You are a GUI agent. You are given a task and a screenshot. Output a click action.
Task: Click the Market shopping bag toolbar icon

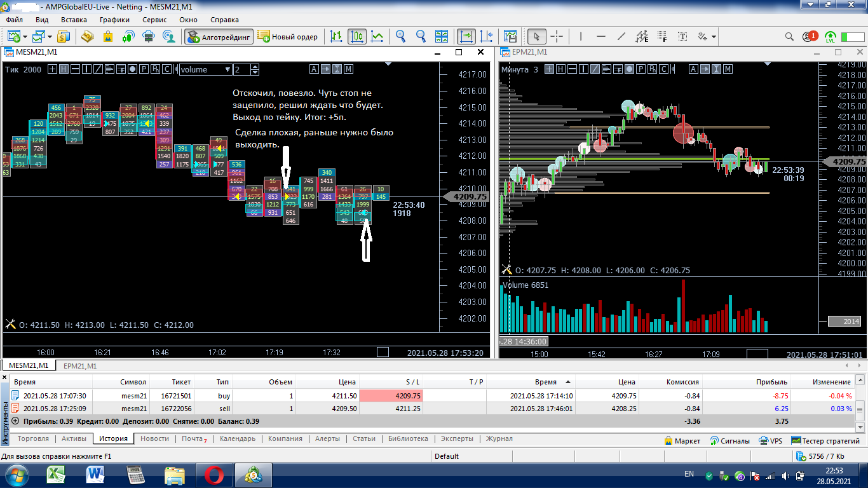pos(108,36)
